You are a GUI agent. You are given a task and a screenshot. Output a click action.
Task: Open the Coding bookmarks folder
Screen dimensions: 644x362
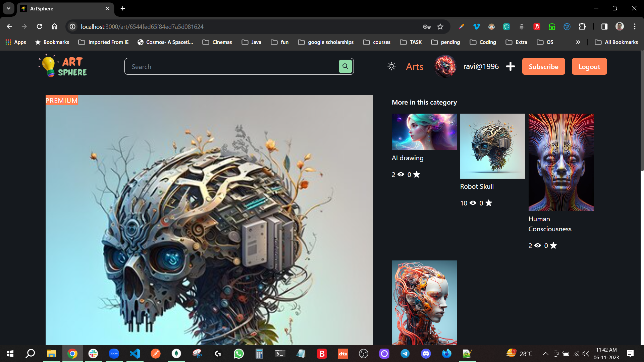tap(483, 42)
